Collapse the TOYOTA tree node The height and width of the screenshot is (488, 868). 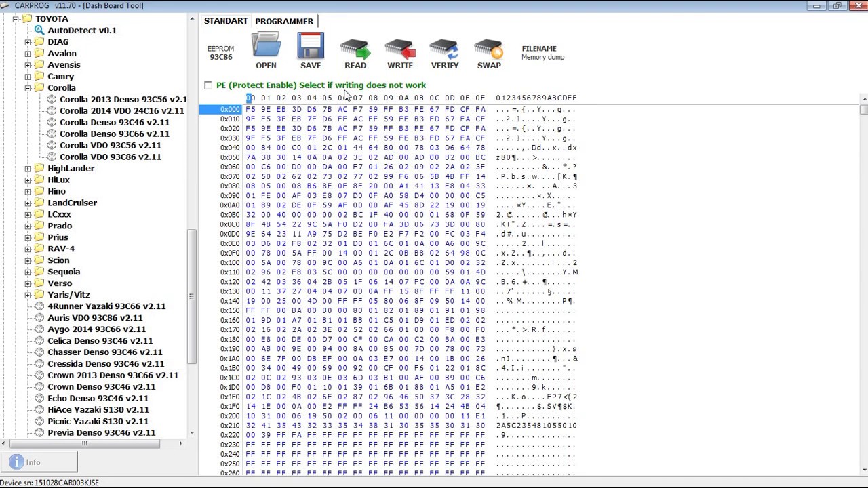[x=16, y=19]
